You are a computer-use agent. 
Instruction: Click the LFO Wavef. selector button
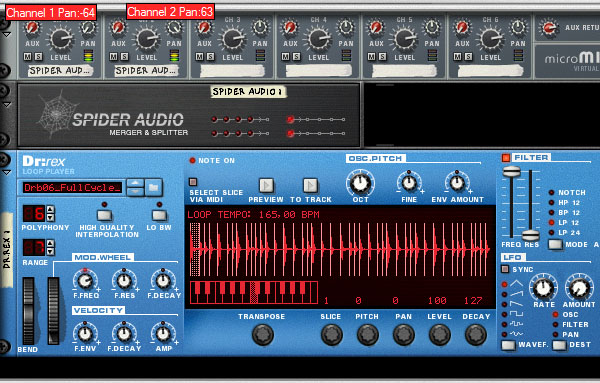point(508,345)
